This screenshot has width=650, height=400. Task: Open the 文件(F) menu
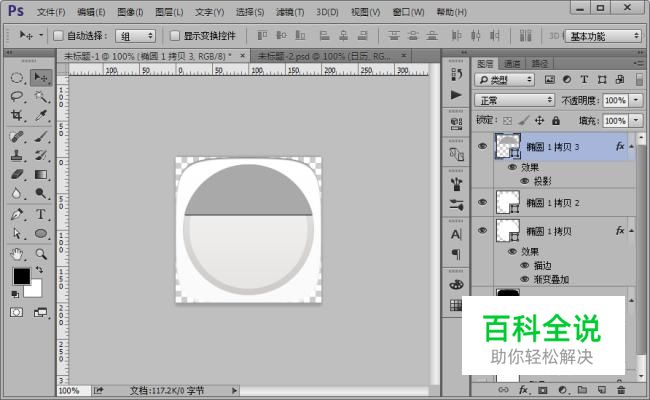click(51, 12)
